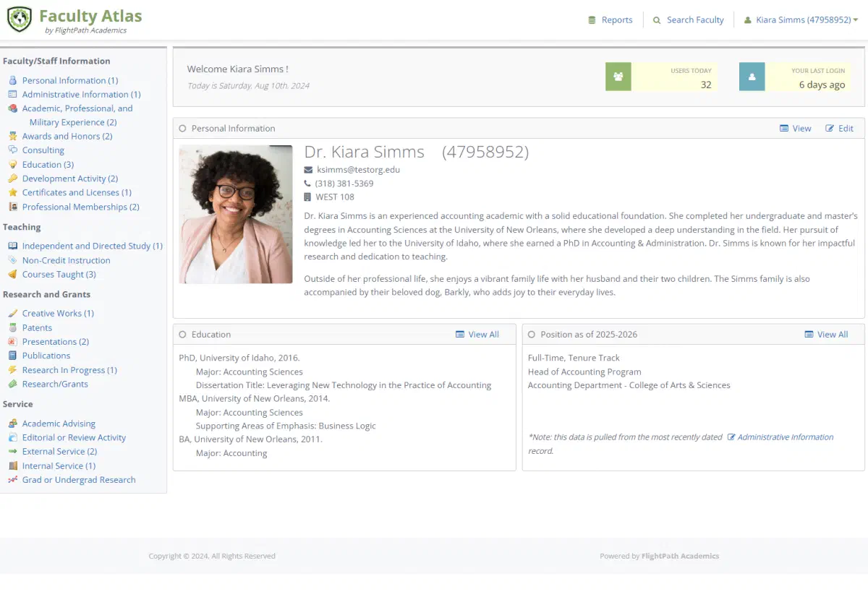The image size is (868, 597).
Task: Click the Certificates and Licenses star icon
Action: click(12, 192)
